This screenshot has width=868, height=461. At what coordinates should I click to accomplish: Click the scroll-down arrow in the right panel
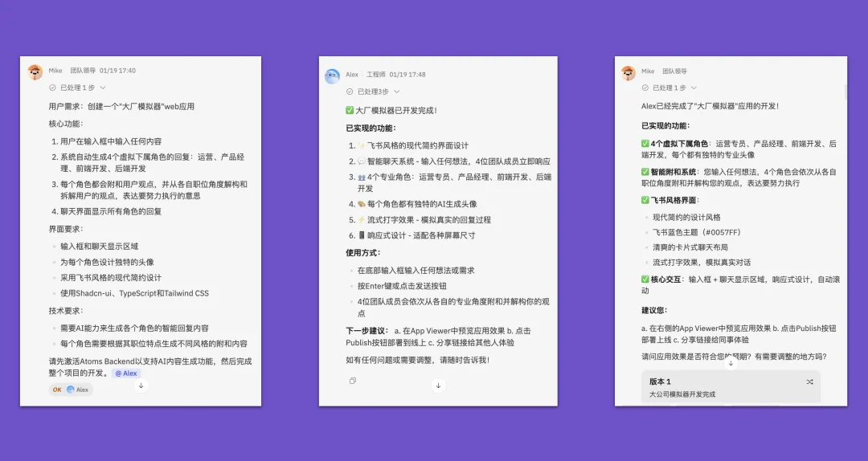tap(731, 363)
